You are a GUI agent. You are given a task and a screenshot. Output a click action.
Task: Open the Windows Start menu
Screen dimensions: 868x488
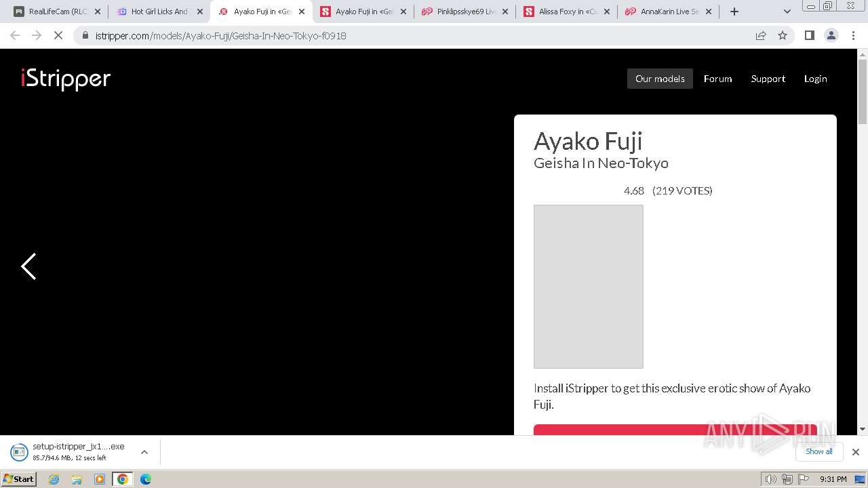coord(19,479)
